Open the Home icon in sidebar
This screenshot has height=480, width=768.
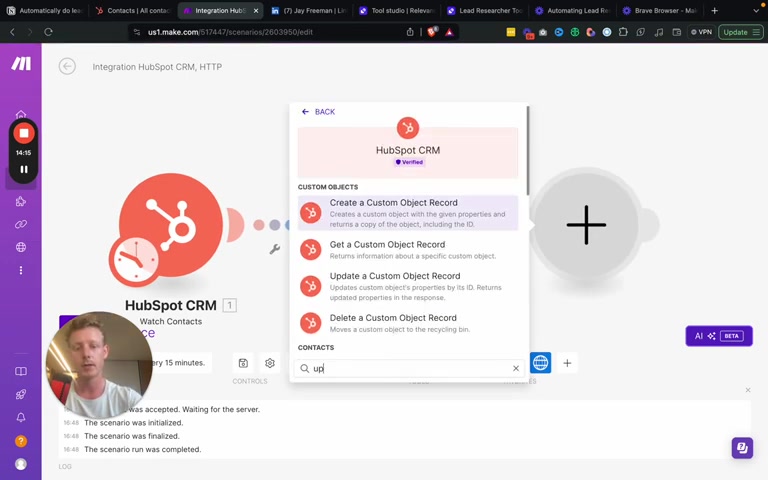pos(21,115)
